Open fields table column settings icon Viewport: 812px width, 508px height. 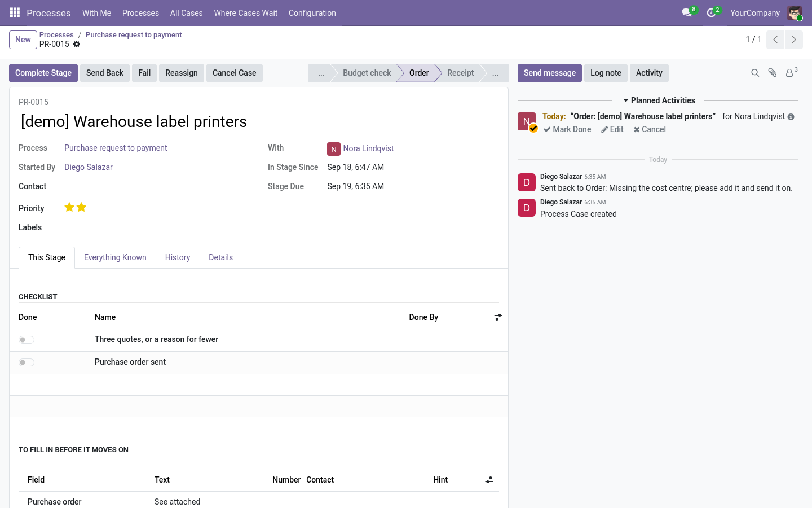[489, 480]
